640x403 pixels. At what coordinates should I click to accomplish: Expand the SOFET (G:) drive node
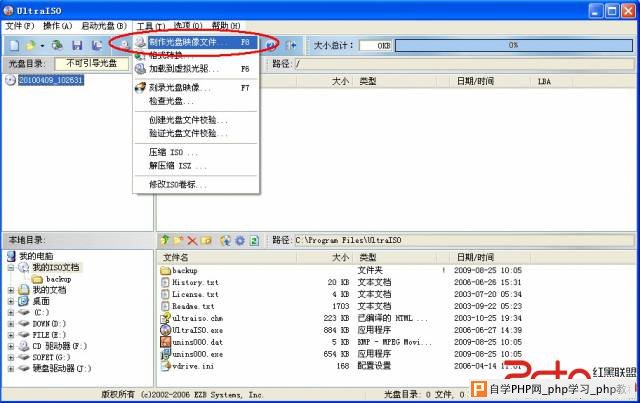[x=11, y=358]
